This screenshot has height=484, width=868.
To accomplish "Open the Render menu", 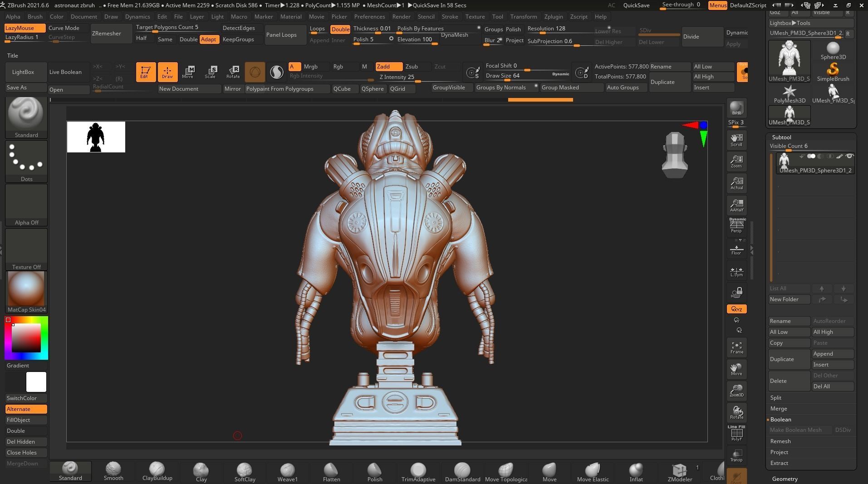I will click(x=401, y=17).
